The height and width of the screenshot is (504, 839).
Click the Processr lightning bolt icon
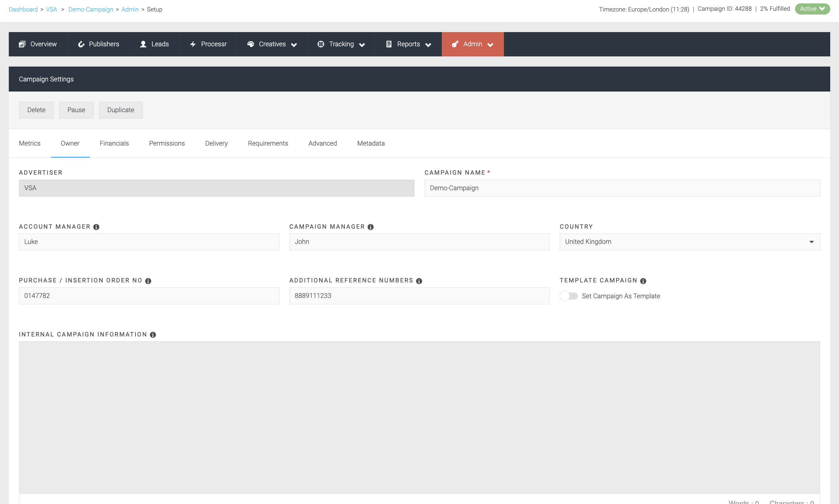click(193, 44)
